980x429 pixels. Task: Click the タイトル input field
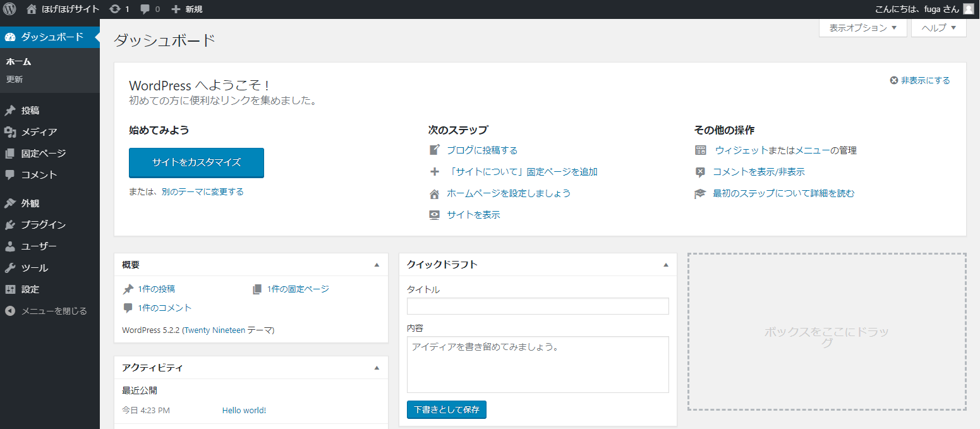pyautogui.click(x=538, y=306)
